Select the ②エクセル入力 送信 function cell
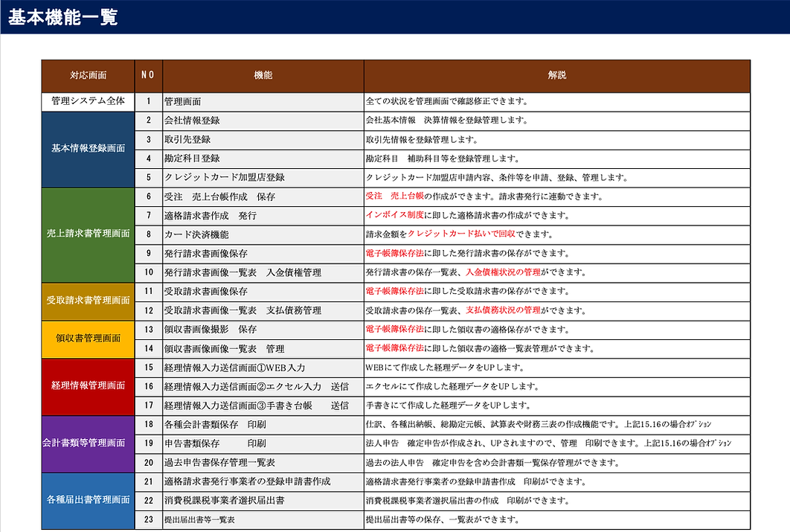The image size is (790, 532). (263, 387)
